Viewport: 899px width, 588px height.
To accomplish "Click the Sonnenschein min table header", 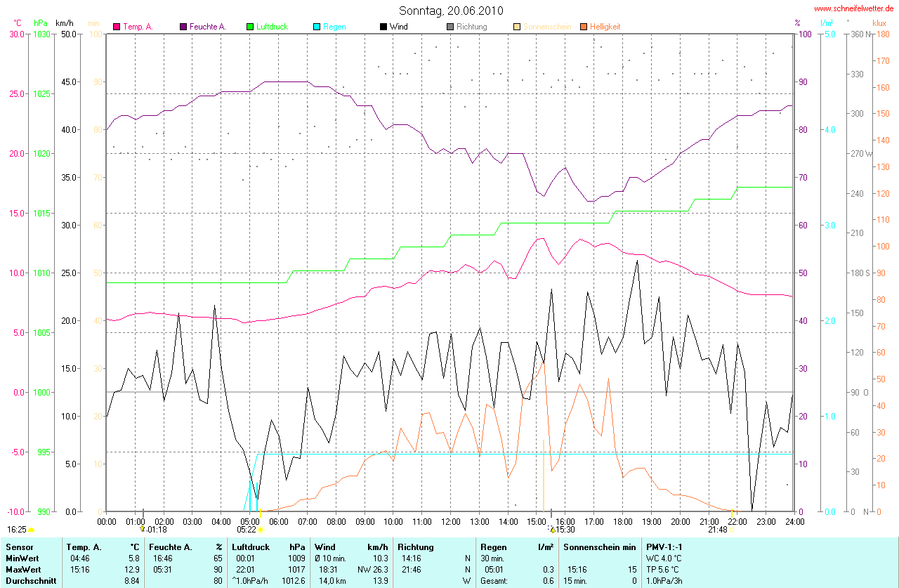I will tap(599, 547).
